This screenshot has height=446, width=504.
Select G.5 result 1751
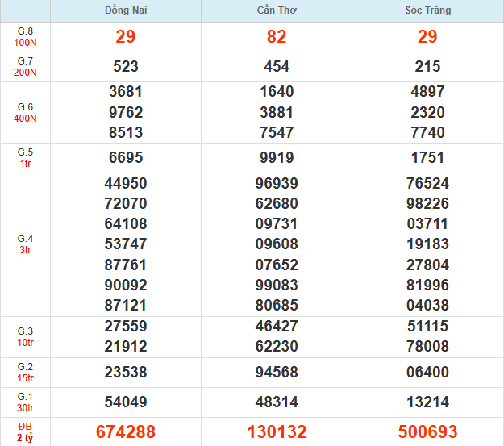pos(428,158)
